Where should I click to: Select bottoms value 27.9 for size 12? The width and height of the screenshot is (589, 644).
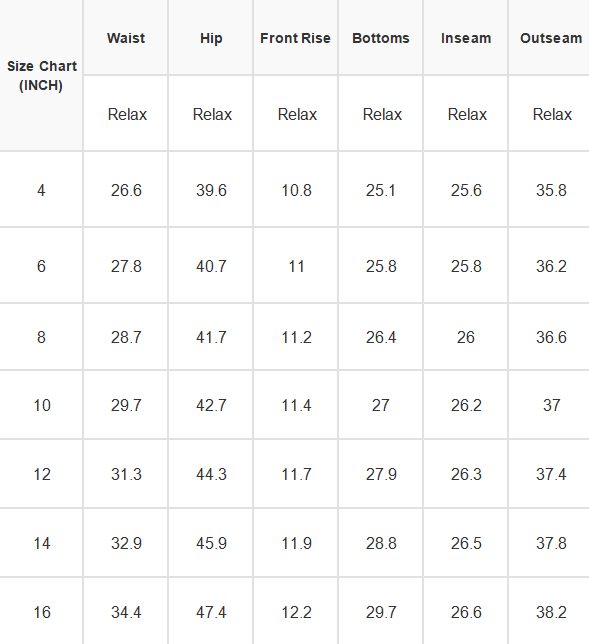pos(381,474)
